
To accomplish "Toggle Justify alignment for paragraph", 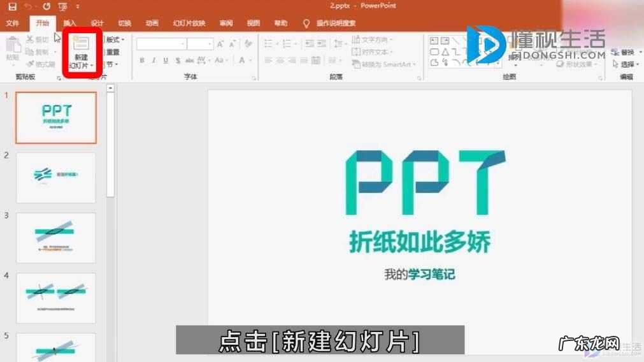I will click(304, 61).
